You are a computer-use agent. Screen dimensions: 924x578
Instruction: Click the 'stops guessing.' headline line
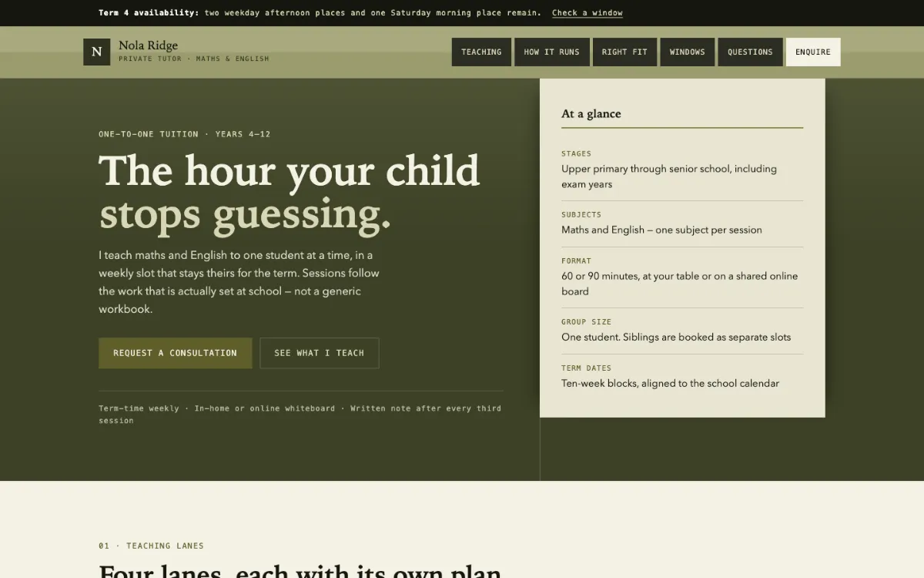point(245,214)
